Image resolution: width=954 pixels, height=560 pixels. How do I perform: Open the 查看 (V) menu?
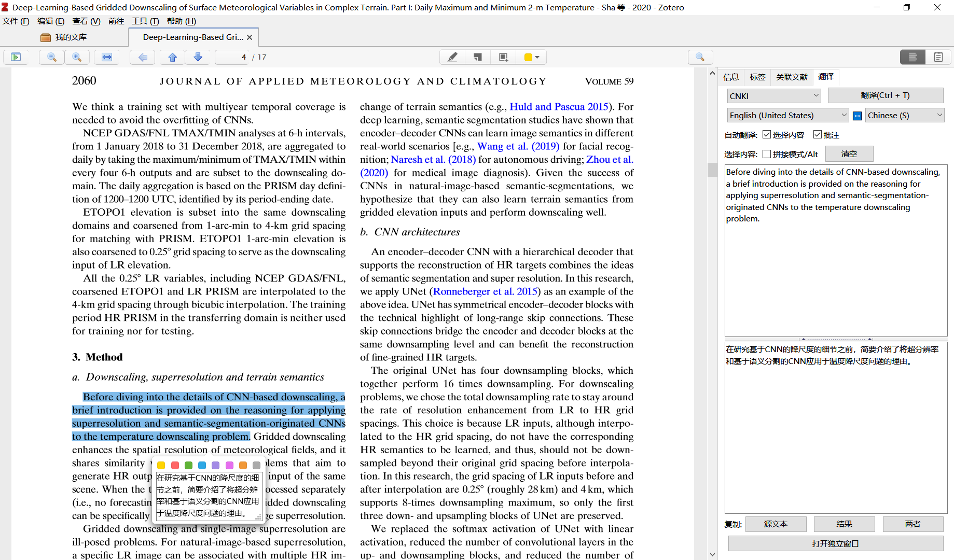tap(86, 21)
